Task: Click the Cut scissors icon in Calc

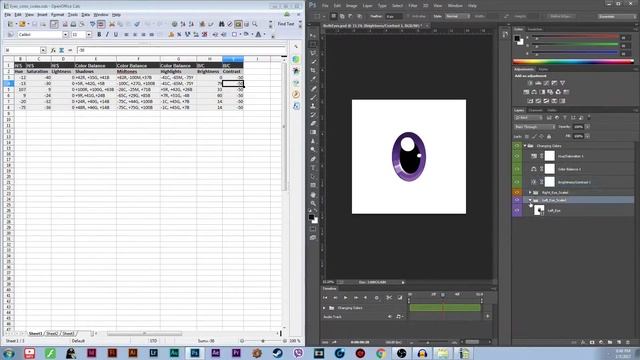Action: pyautogui.click(x=111, y=24)
